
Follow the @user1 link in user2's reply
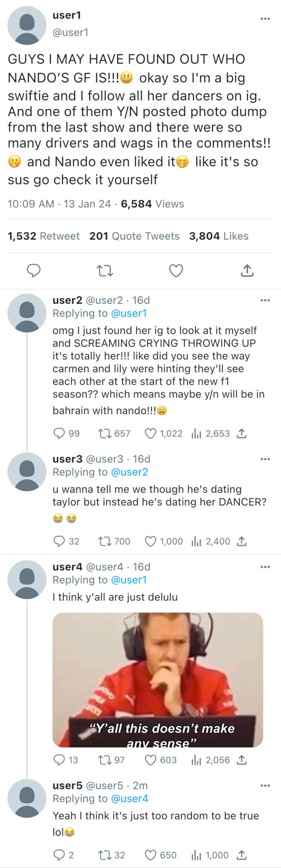pos(129,313)
